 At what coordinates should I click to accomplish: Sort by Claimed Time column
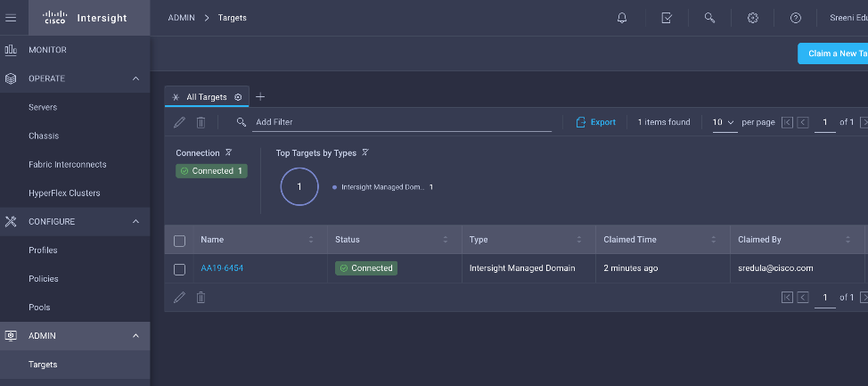[x=714, y=239]
